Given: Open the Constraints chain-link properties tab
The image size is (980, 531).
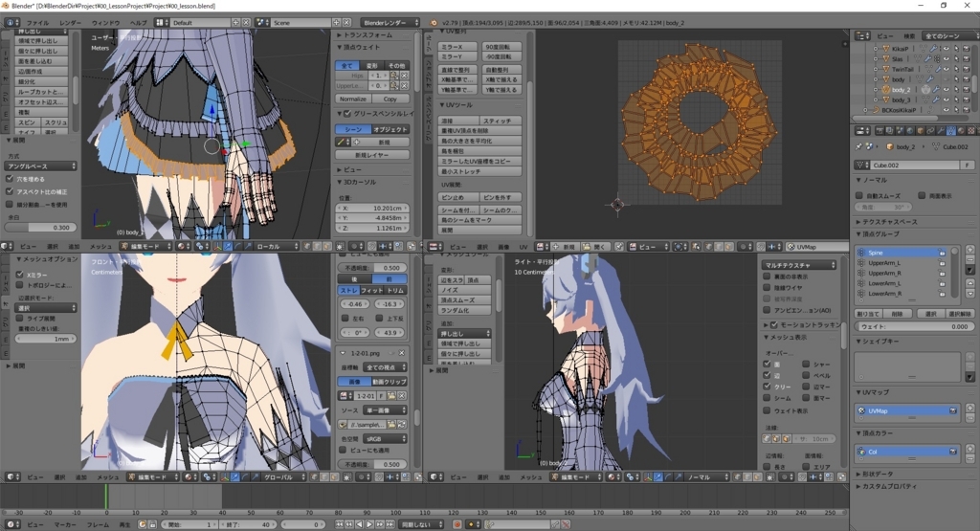Looking at the screenshot, I should pyautogui.click(x=930, y=130).
